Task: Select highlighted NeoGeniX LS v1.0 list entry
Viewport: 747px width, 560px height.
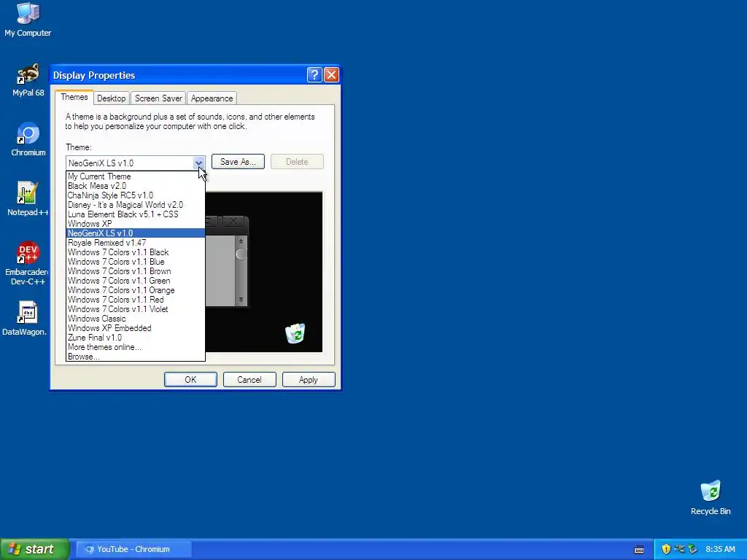Action: [x=135, y=233]
